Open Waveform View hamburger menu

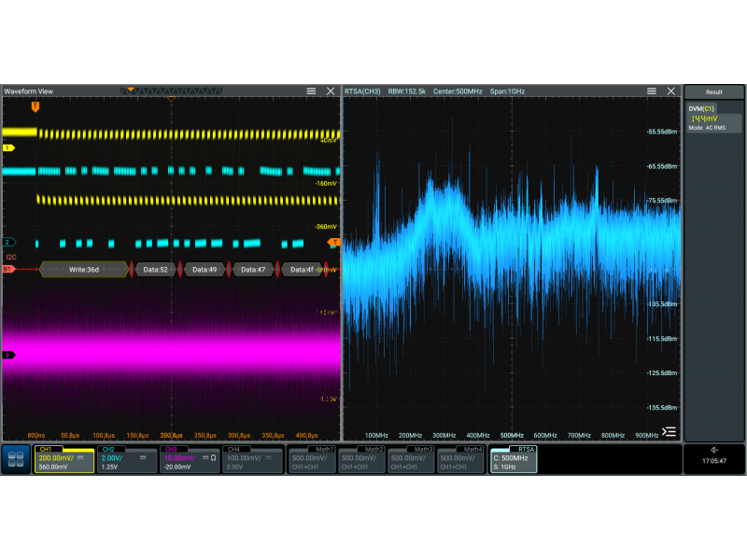pos(311,91)
